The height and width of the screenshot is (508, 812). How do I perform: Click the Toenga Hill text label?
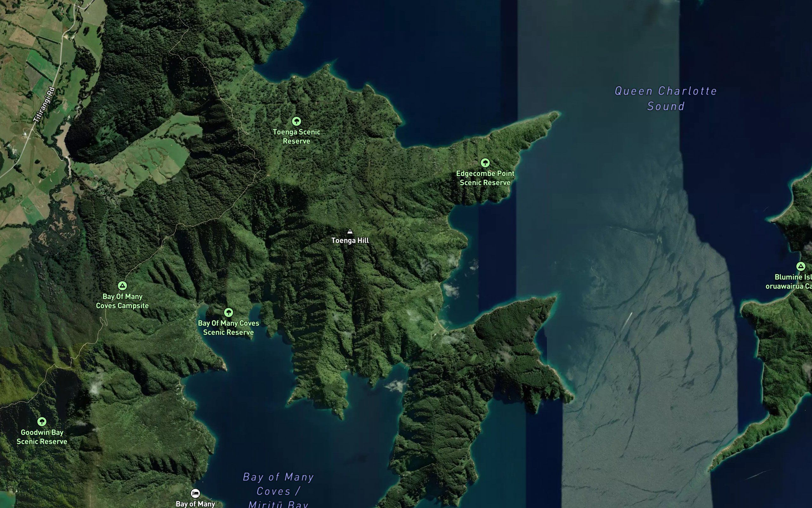click(x=350, y=241)
